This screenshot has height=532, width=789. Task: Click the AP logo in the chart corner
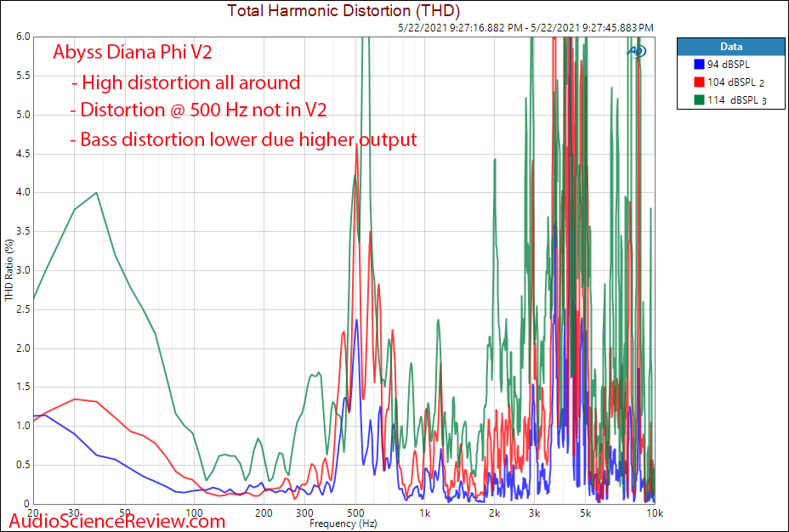tap(637, 50)
